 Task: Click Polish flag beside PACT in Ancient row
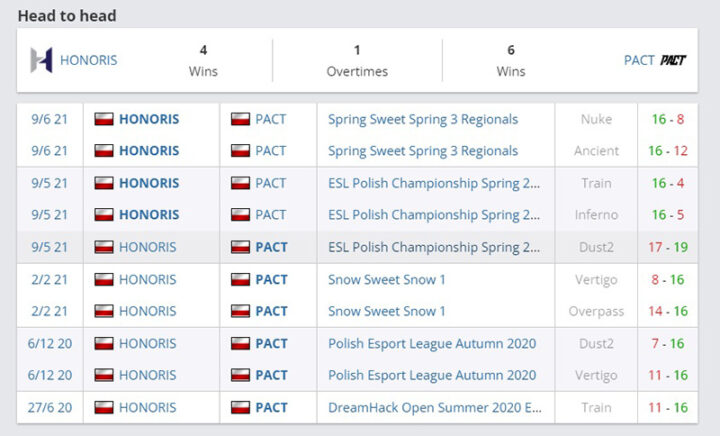(x=240, y=151)
